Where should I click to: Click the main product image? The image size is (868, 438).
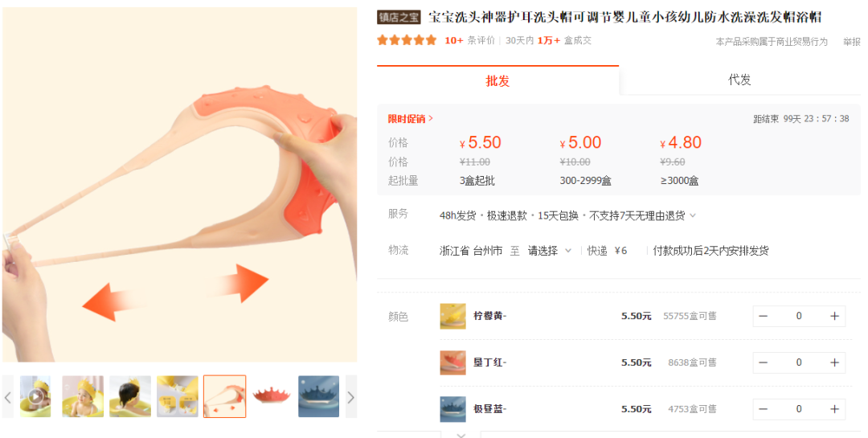pyautogui.click(x=180, y=184)
